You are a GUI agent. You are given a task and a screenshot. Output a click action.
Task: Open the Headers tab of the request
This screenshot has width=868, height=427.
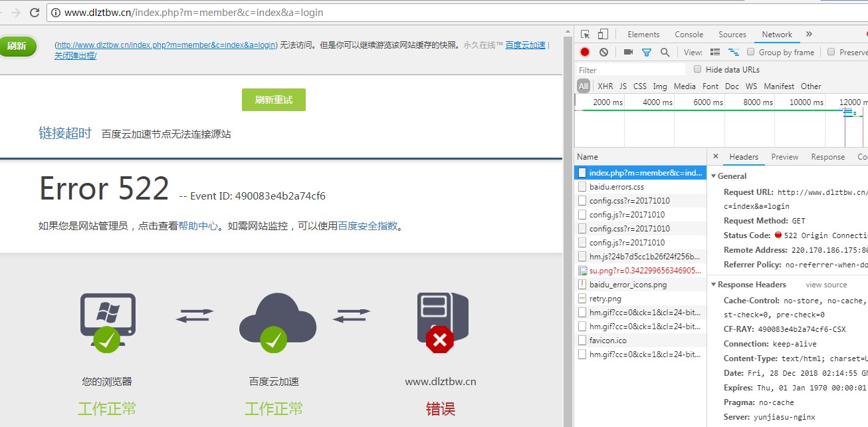tap(743, 156)
